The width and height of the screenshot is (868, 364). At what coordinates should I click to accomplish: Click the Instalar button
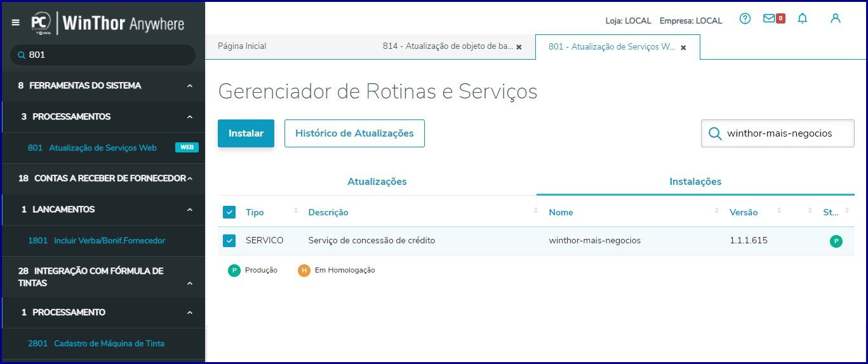[x=246, y=133]
